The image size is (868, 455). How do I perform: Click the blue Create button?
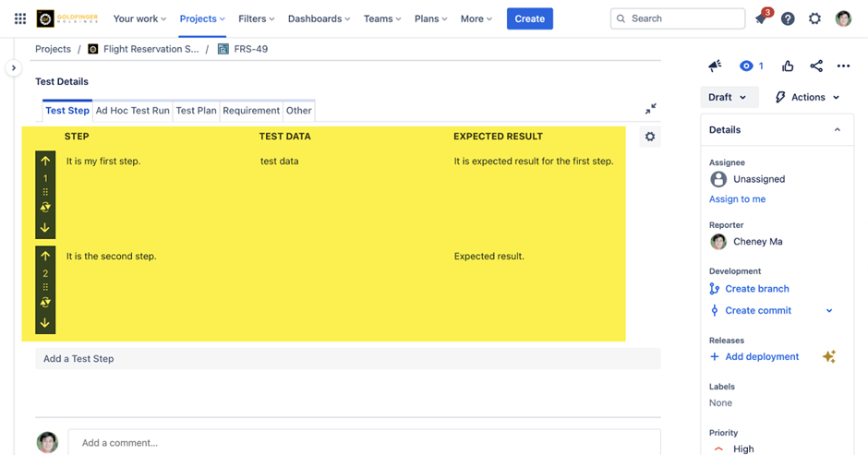(x=529, y=18)
